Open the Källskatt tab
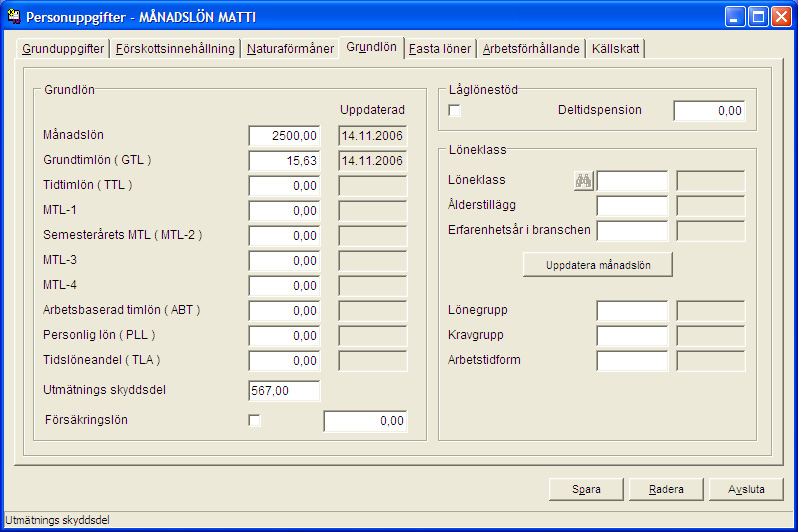 [x=615, y=49]
